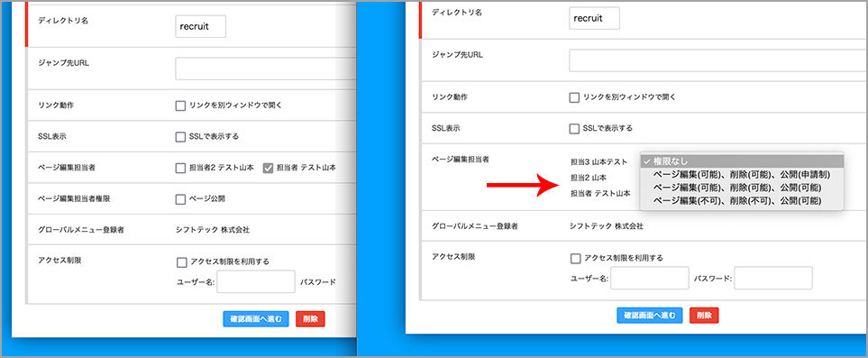The width and height of the screenshot is (868, 358).
Task: Click red 削除 button in right window
Action: coord(704,316)
